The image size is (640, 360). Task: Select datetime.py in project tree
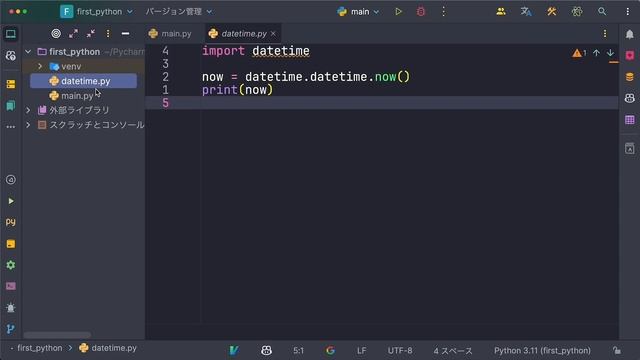84,81
